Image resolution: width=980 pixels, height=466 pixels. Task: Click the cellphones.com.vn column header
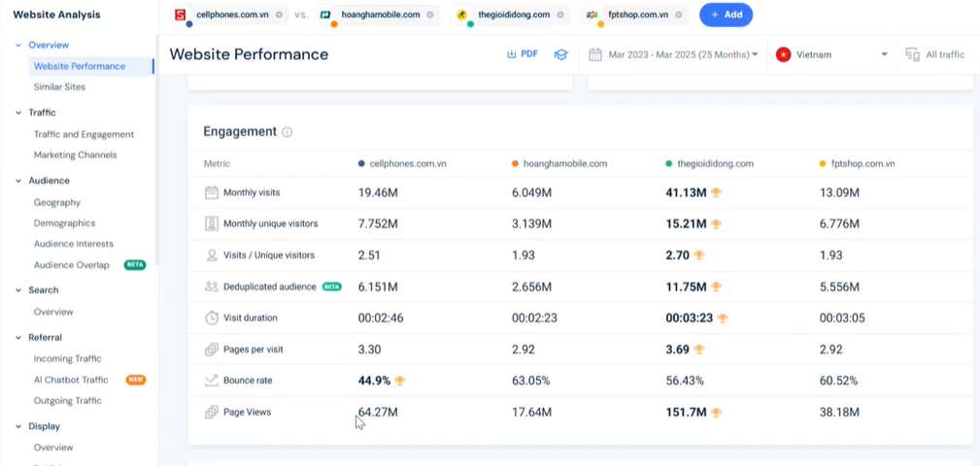click(402, 164)
